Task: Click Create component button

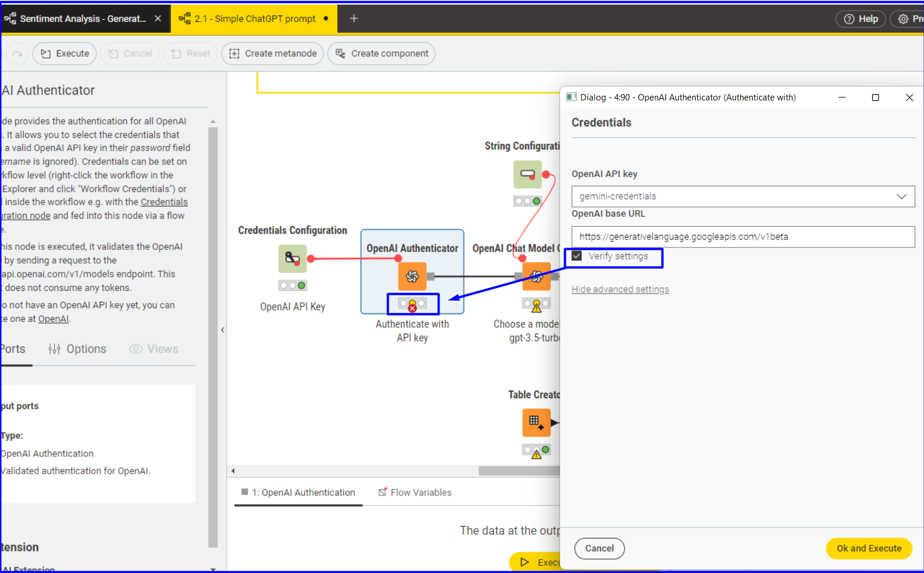Action: pos(381,54)
